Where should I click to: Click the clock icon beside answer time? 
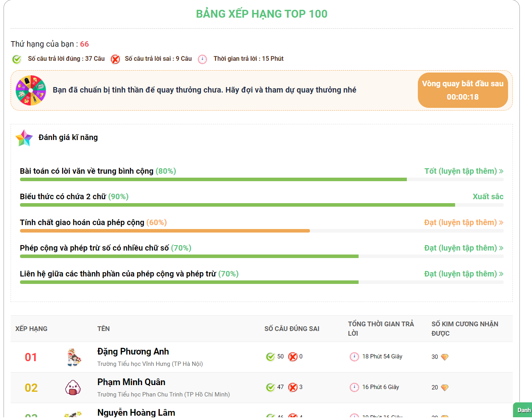(x=202, y=59)
